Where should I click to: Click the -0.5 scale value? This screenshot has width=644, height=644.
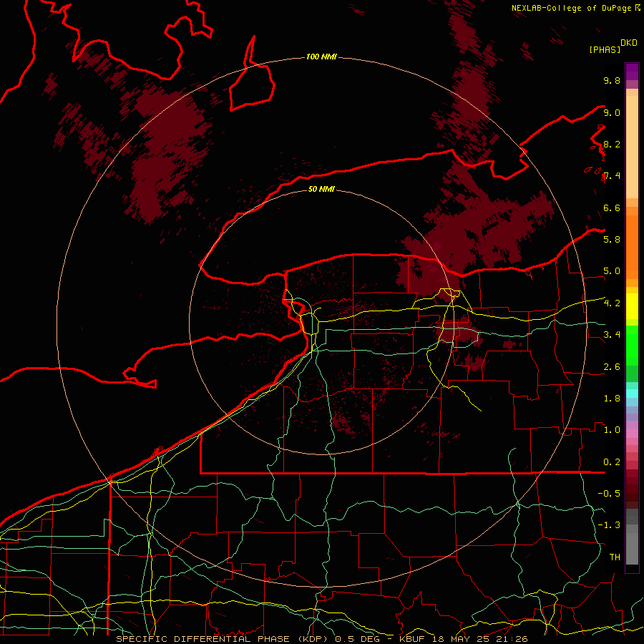click(x=609, y=493)
